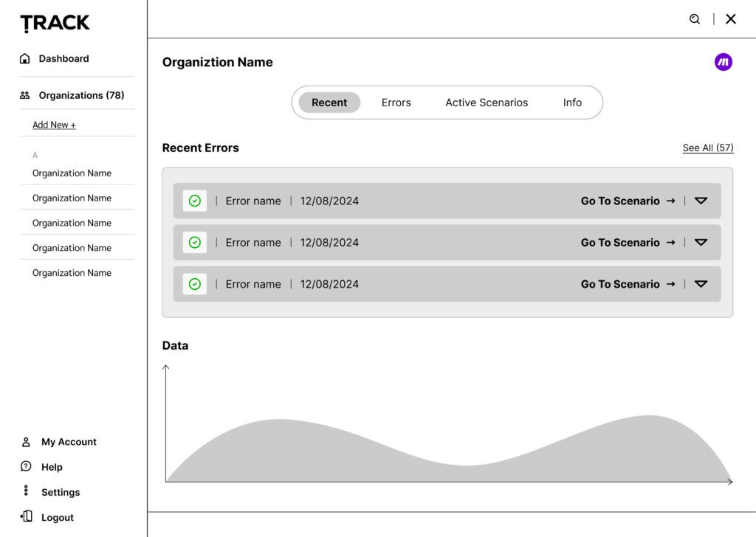756x537 pixels.
Task: Expand the first error row arrow
Action: 701,201
